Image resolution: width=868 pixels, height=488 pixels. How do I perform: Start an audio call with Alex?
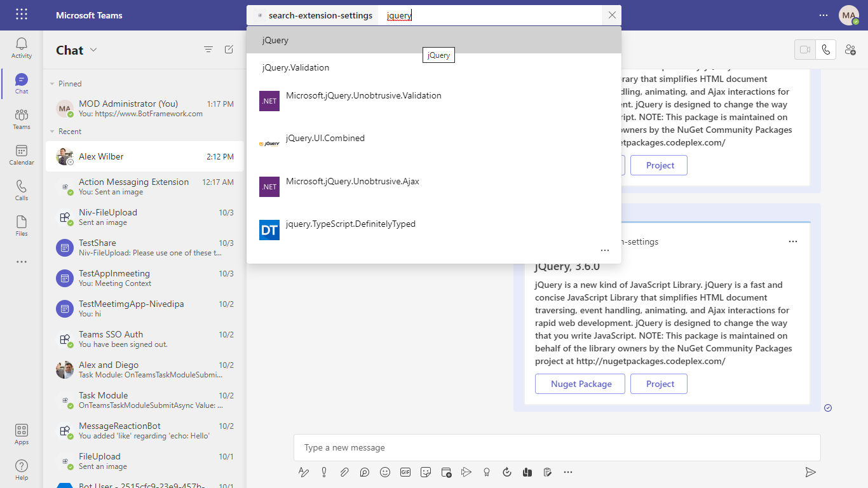pyautogui.click(x=825, y=50)
